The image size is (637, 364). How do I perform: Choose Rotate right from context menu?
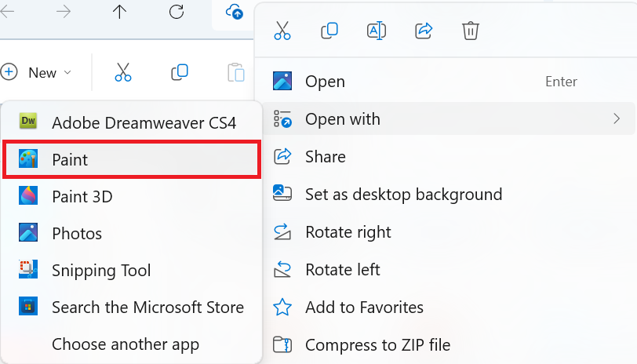click(348, 231)
